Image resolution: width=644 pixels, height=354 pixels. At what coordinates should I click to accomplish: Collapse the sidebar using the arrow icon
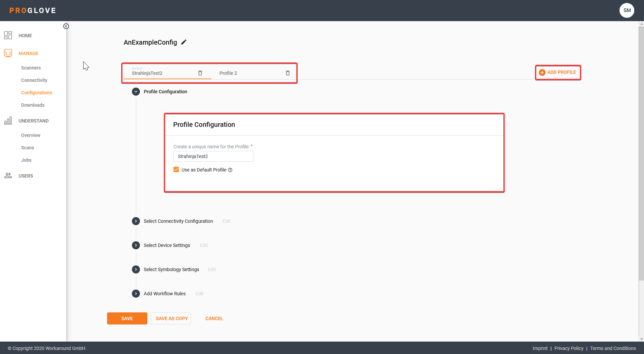[66, 26]
